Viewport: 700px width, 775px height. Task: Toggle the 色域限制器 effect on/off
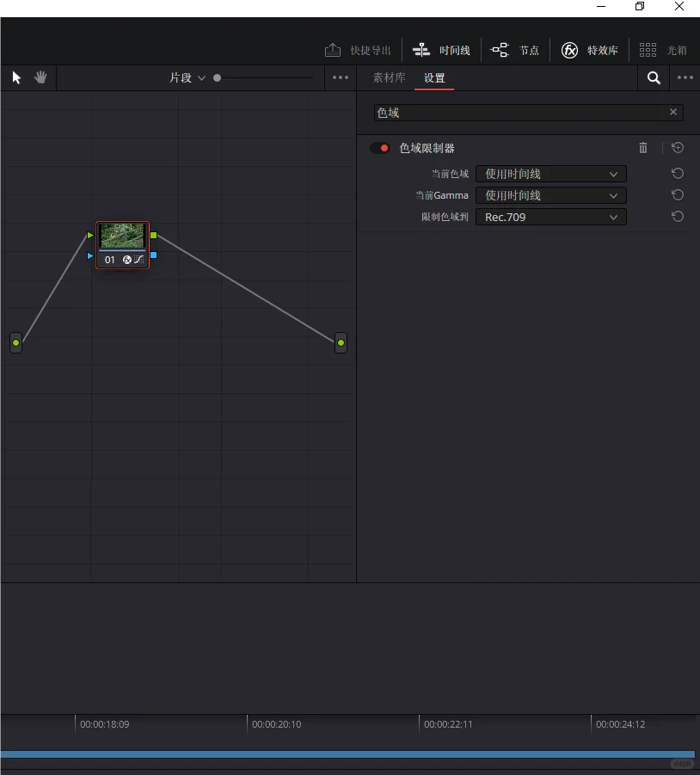point(380,148)
